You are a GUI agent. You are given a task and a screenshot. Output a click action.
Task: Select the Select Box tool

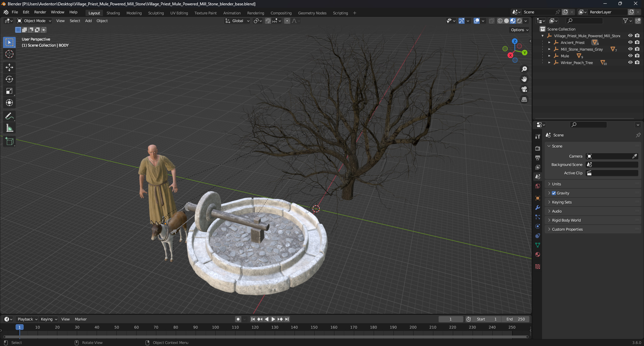click(9, 42)
